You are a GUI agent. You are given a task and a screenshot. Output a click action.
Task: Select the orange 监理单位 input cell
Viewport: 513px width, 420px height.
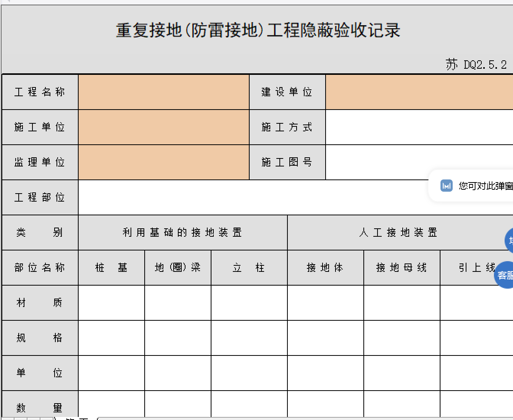pos(163,162)
